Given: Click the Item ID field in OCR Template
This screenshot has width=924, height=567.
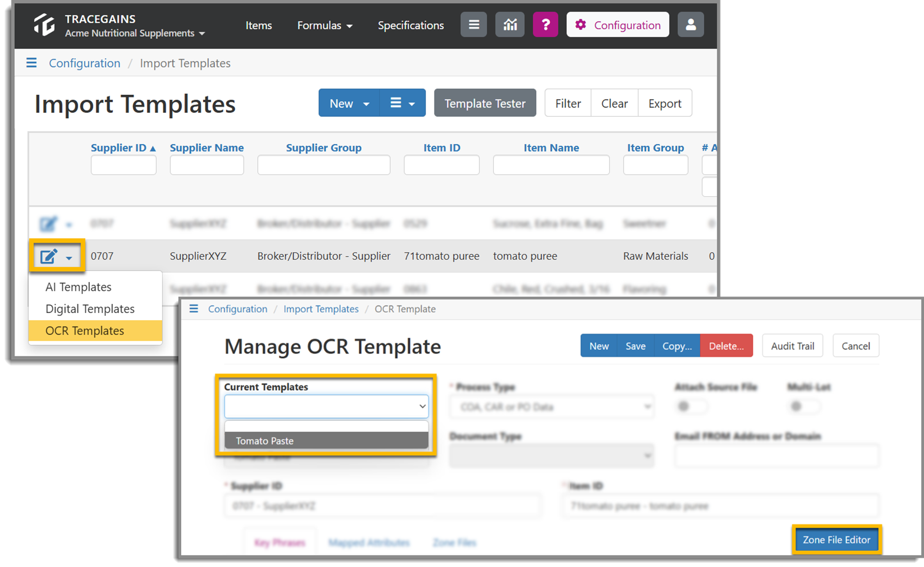Looking at the screenshot, I should pyautogui.click(x=721, y=506).
